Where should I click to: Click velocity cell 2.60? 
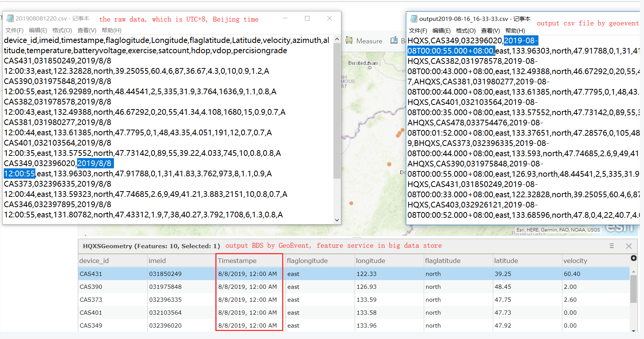pyautogui.click(x=596, y=299)
